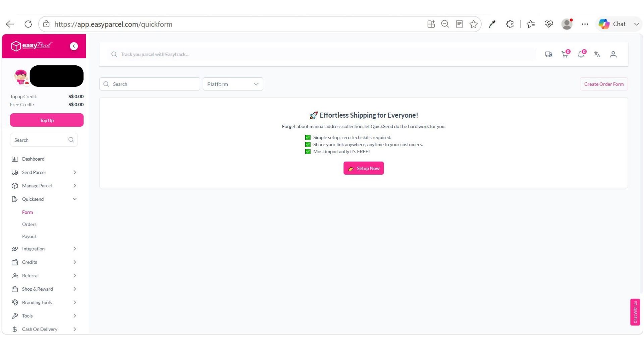Image resolution: width=644 pixels, height=362 pixels.
Task: Click the Cash On Delivery dollar icon
Action: point(15,329)
